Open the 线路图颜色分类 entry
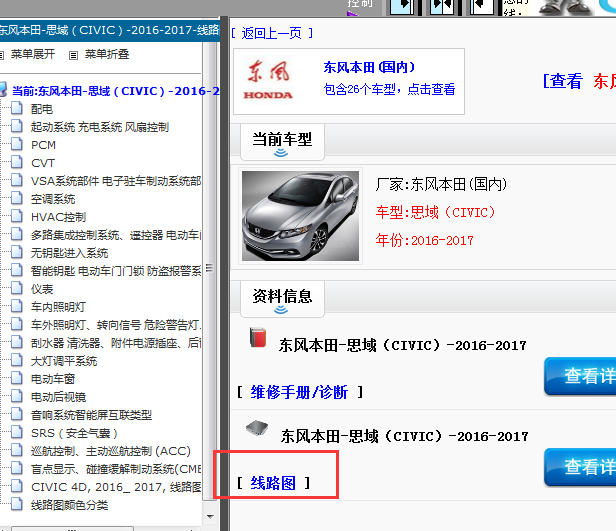The width and height of the screenshot is (616, 531). [70, 505]
